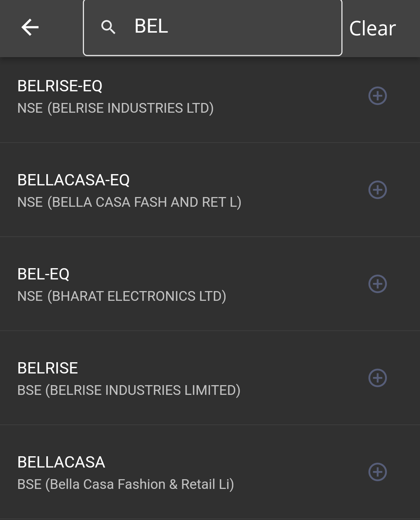Open the BELRISE-EQ result

coord(60,86)
